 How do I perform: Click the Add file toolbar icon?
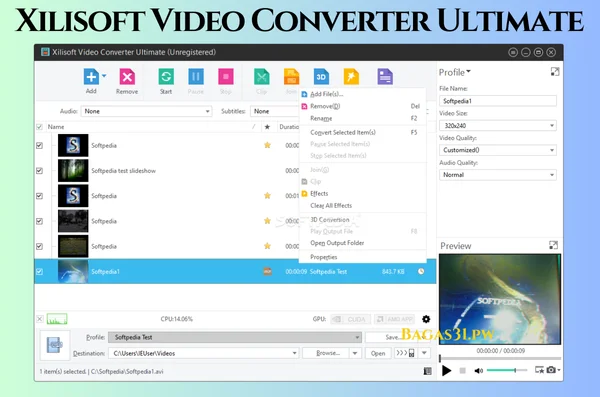point(91,77)
